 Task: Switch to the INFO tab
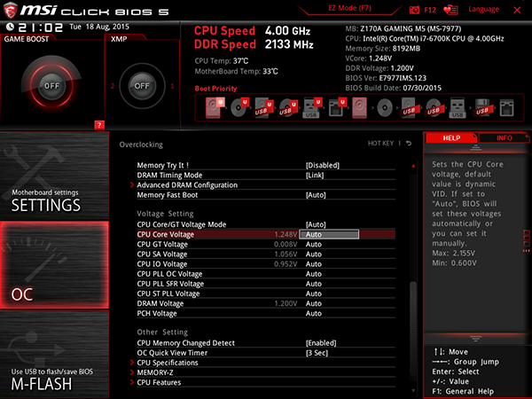tap(504, 137)
